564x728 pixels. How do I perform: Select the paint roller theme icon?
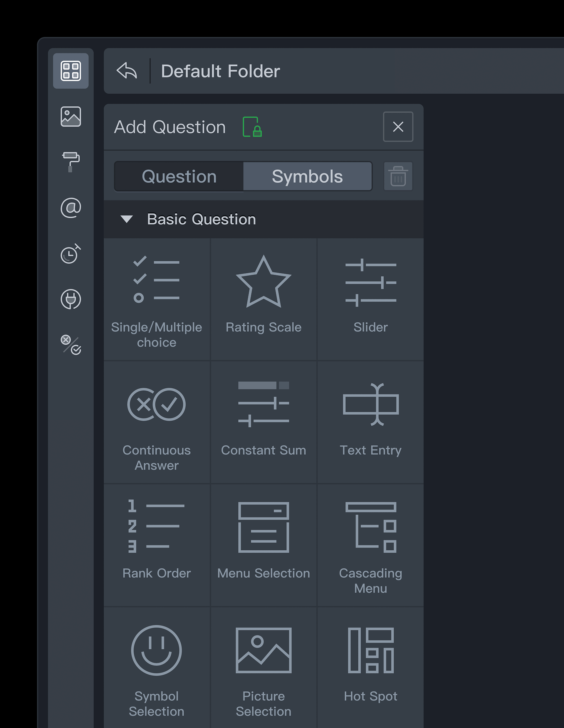coord(71,162)
